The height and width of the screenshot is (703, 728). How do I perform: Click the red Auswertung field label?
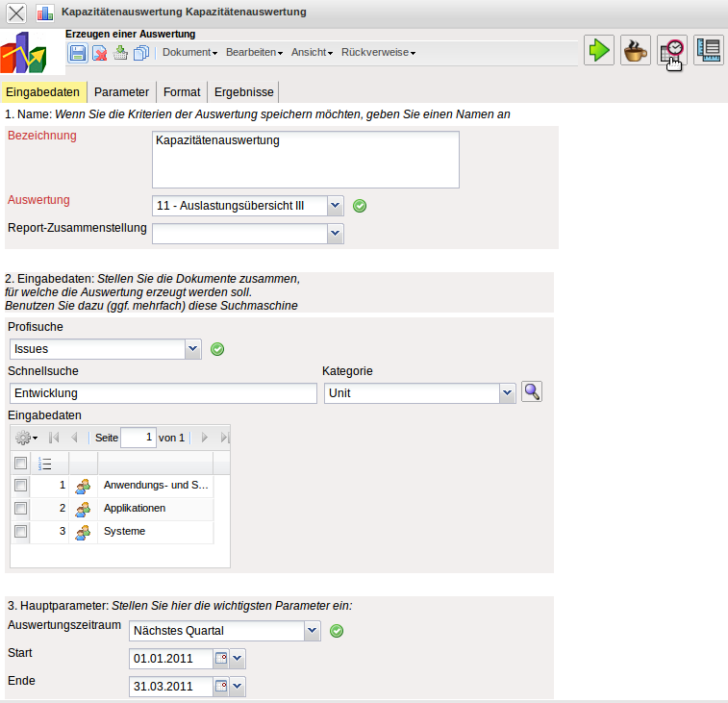point(38,200)
